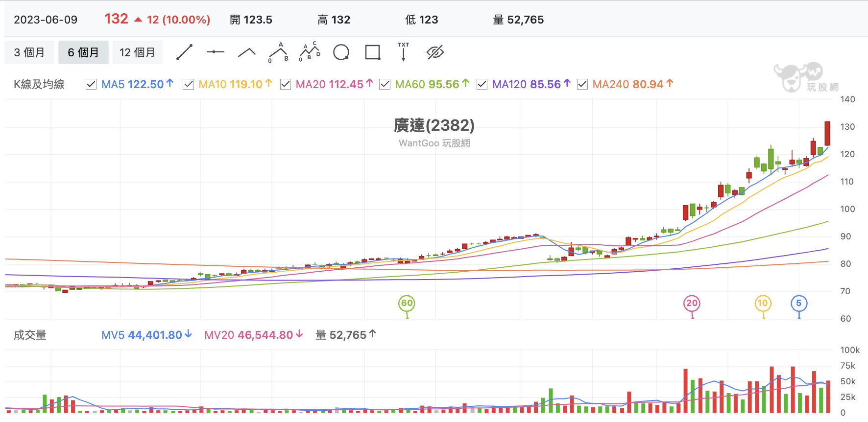
Task: Switch chart range to 6 個月
Action: pos(83,52)
